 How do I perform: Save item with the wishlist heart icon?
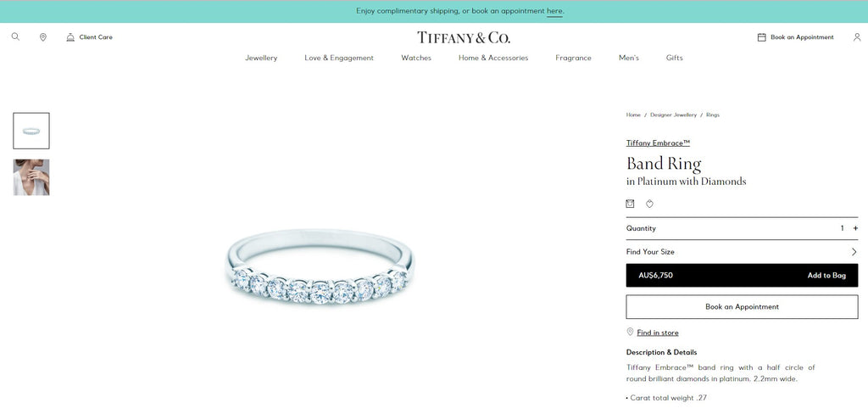click(x=649, y=204)
